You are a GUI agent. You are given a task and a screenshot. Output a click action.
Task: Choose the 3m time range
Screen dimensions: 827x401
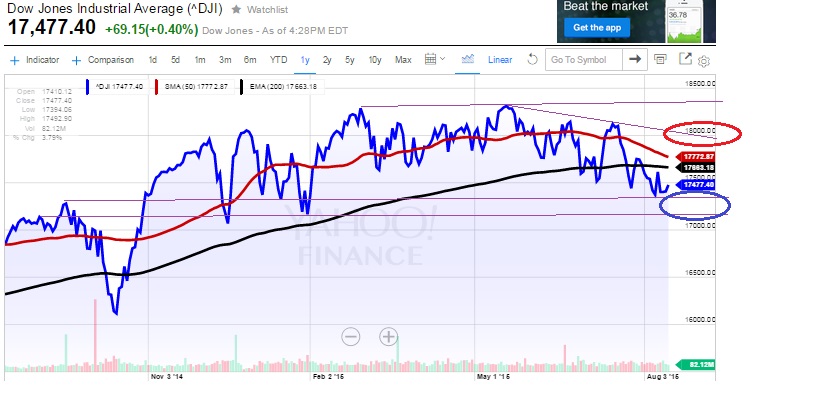[x=224, y=60]
